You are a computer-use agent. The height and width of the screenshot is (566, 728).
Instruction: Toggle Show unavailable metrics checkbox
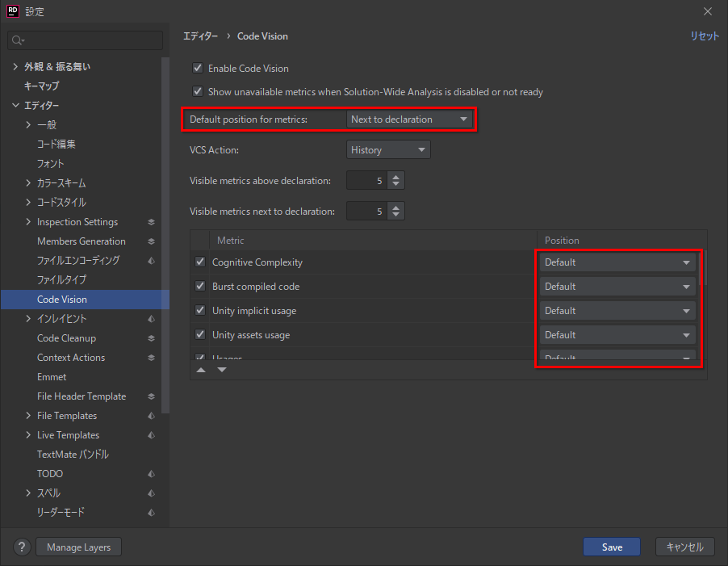point(198,91)
